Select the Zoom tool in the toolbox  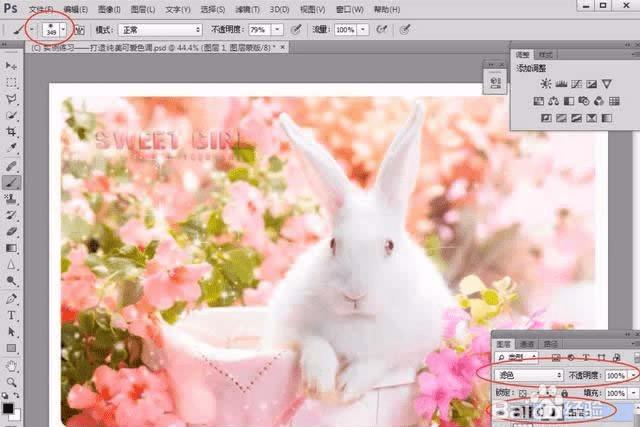point(12,381)
